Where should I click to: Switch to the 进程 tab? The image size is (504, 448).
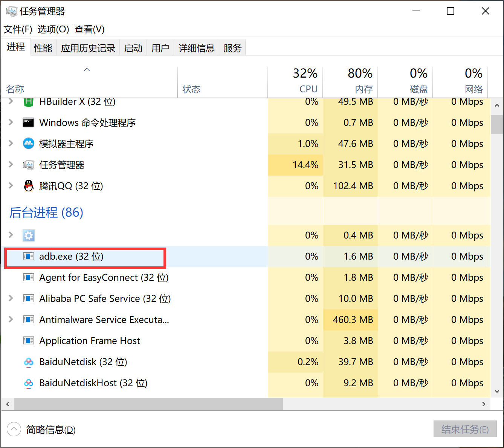pos(16,47)
